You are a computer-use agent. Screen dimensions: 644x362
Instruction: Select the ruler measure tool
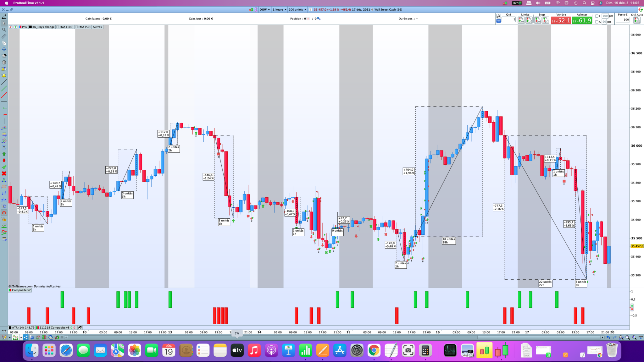click(x=4, y=36)
